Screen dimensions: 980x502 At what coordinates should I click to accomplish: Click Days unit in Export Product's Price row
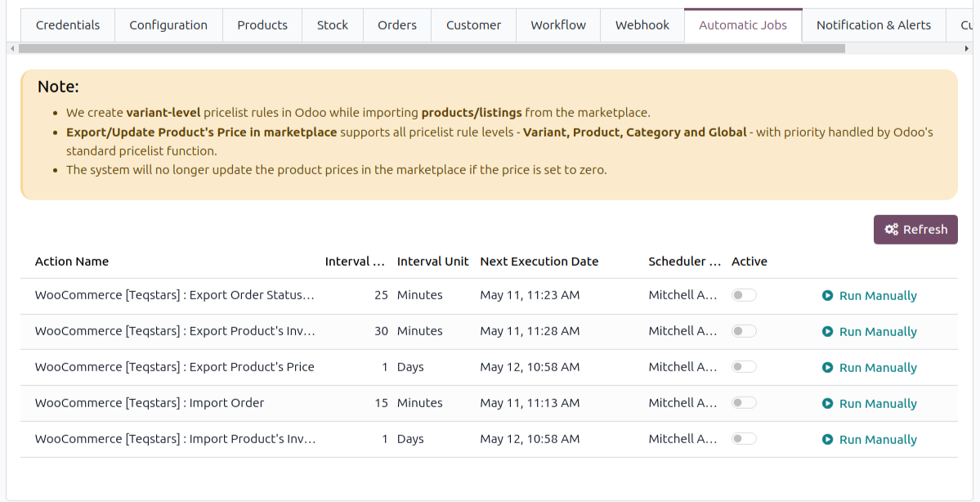pos(410,367)
